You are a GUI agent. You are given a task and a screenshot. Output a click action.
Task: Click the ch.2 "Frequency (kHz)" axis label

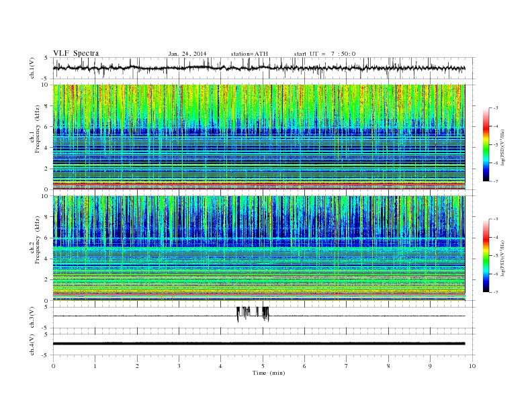point(37,239)
